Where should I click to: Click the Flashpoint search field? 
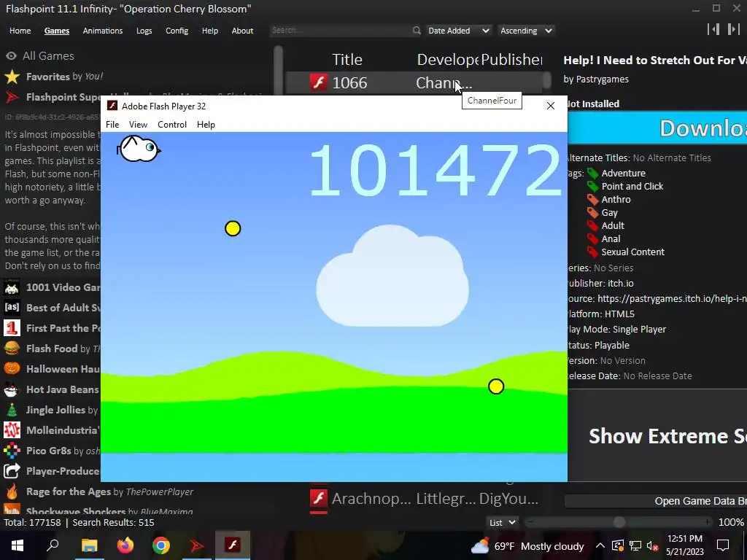click(x=340, y=30)
